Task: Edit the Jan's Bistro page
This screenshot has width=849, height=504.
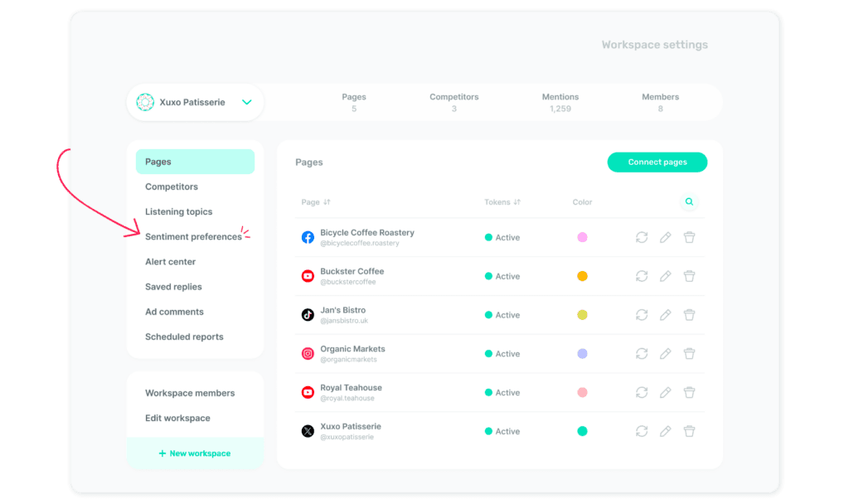Action: click(666, 315)
